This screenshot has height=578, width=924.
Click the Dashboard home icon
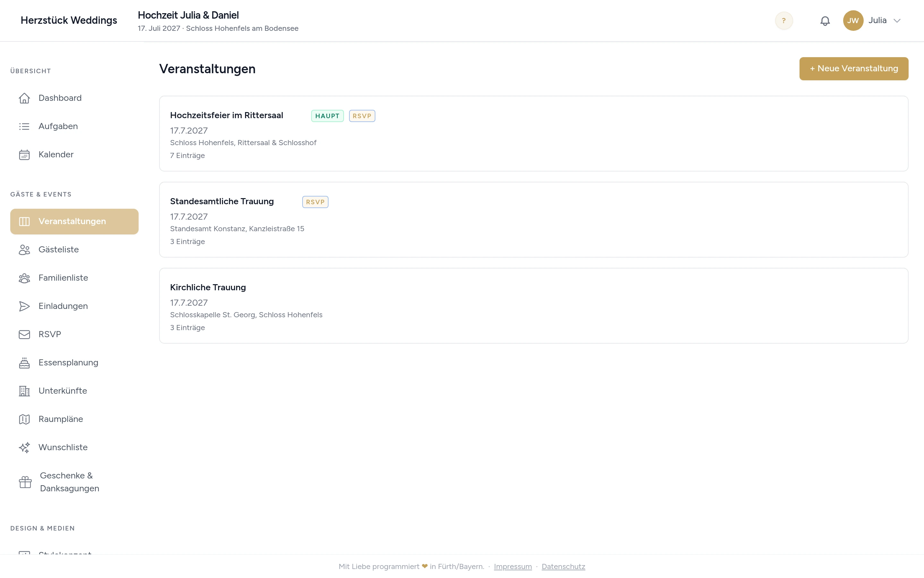24,98
